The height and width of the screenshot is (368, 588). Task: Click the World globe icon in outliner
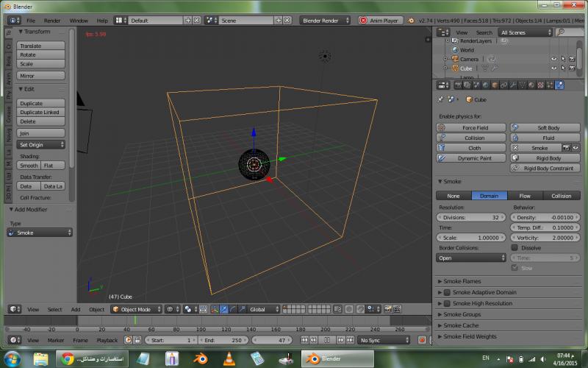click(455, 49)
